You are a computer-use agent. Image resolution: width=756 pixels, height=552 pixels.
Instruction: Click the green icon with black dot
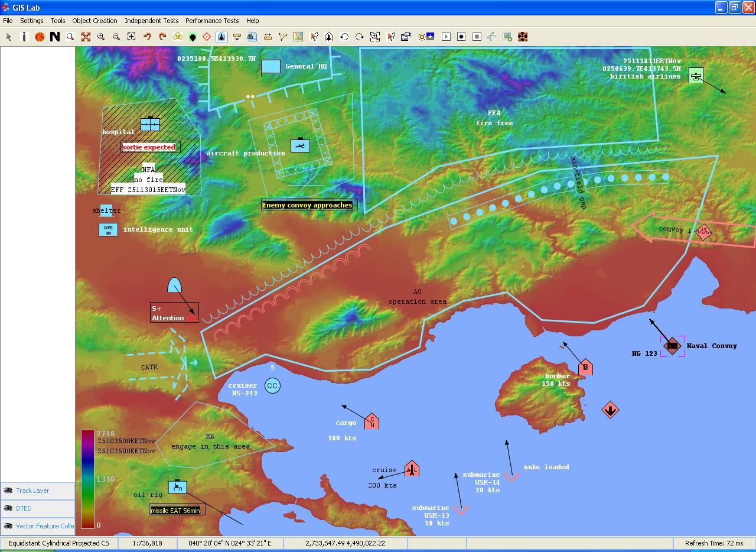pyautogui.click(x=193, y=37)
